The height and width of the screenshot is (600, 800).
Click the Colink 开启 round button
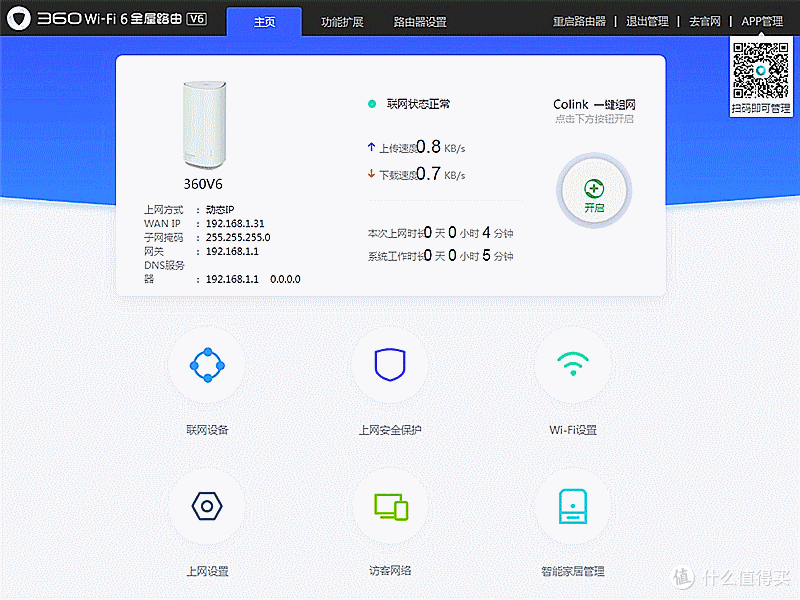click(594, 191)
